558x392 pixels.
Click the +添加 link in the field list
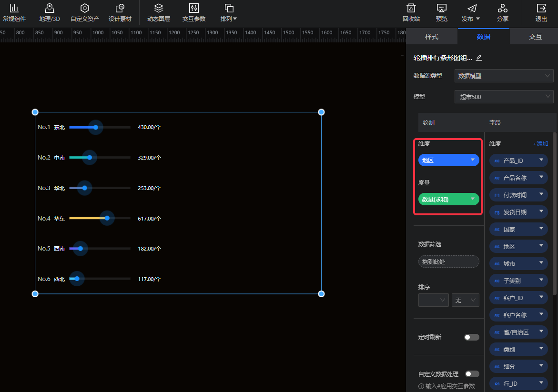[x=540, y=144]
